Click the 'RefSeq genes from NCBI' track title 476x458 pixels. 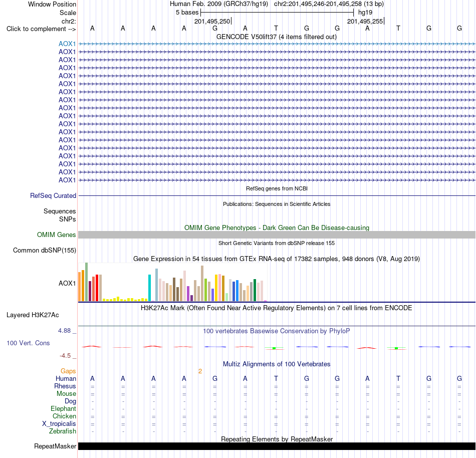tap(277, 188)
